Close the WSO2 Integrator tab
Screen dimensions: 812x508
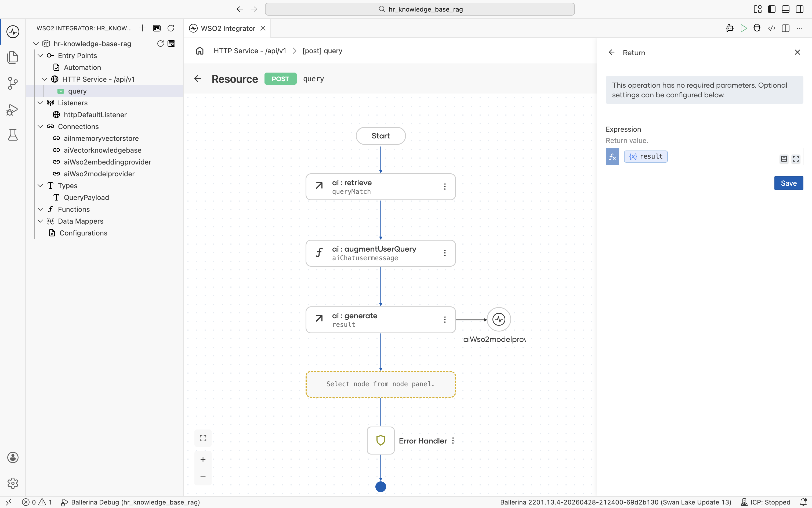pyautogui.click(x=263, y=28)
